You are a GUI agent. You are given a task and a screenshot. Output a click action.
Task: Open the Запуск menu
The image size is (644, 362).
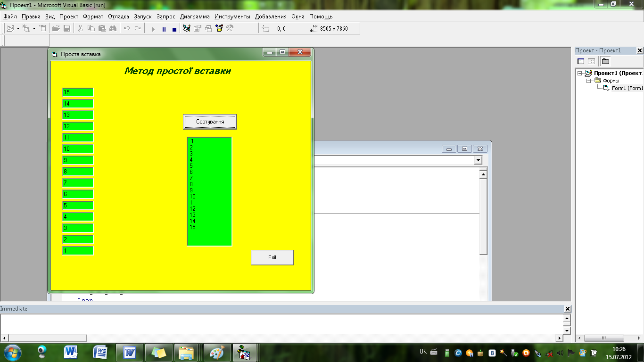click(143, 16)
